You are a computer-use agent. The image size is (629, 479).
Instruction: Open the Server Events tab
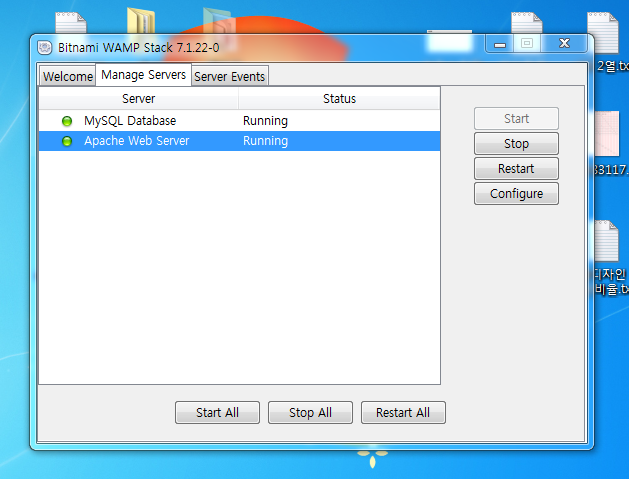pyautogui.click(x=229, y=76)
